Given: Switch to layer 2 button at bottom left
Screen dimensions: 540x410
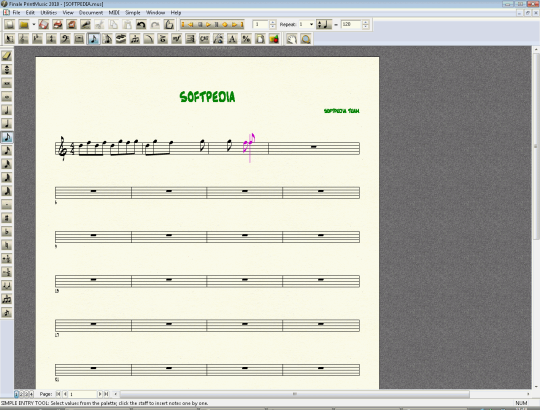Looking at the screenshot, I should click(x=21, y=394).
